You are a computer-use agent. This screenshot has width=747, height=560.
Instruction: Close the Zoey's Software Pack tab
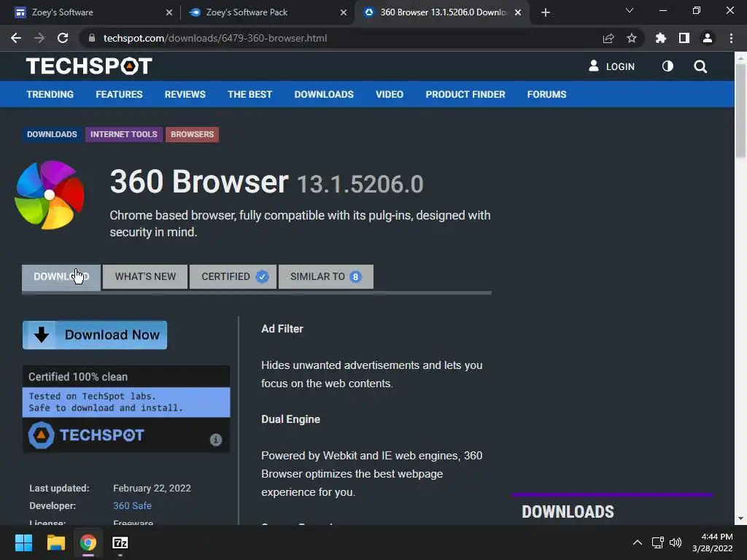point(344,12)
